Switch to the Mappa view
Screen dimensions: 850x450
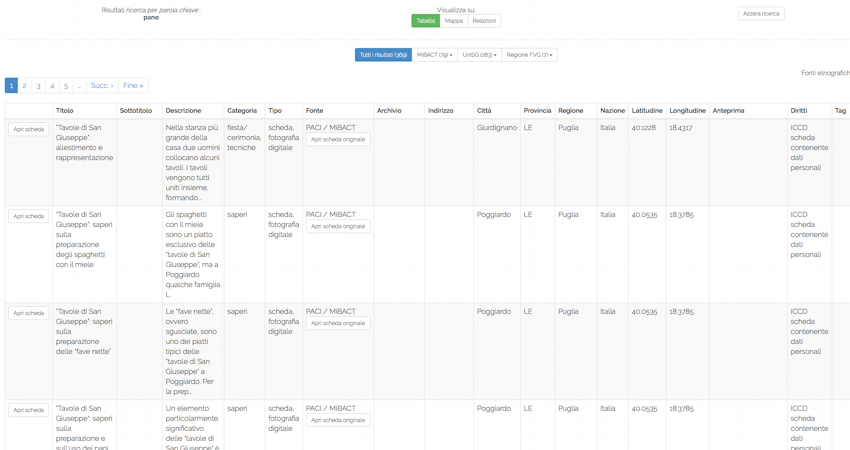click(x=454, y=21)
